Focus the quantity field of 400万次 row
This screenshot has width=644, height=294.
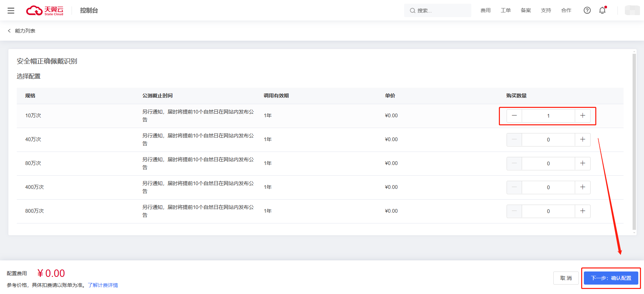tap(548, 187)
